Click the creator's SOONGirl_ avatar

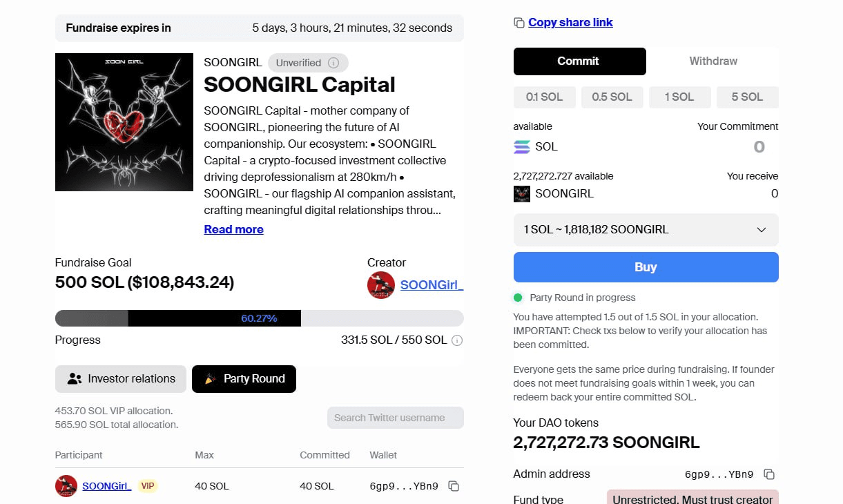[x=381, y=285]
